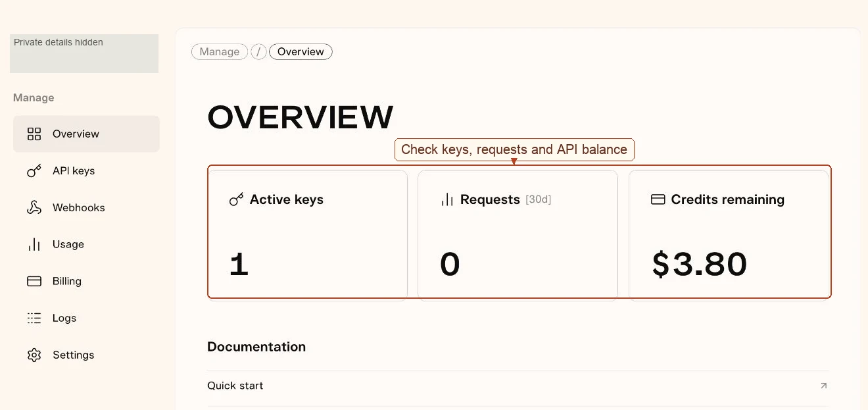
Task: Open Logs from sidebar menu
Action: [x=86, y=319]
